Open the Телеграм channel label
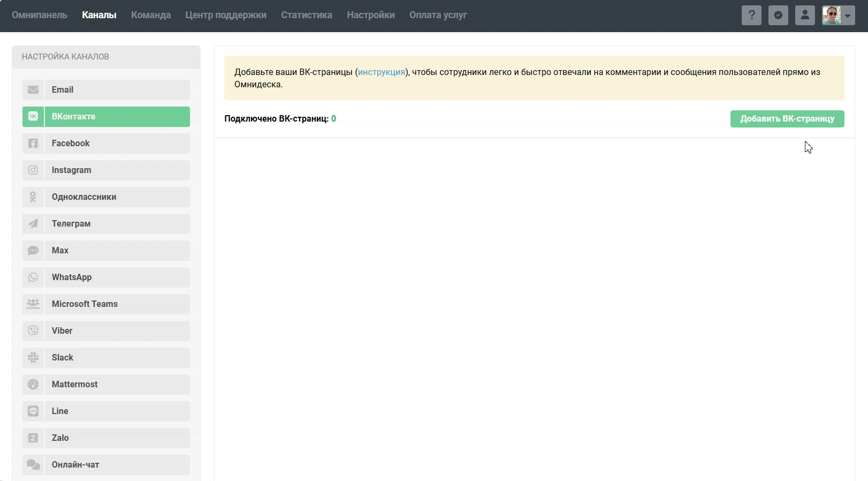 click(71, 224)
